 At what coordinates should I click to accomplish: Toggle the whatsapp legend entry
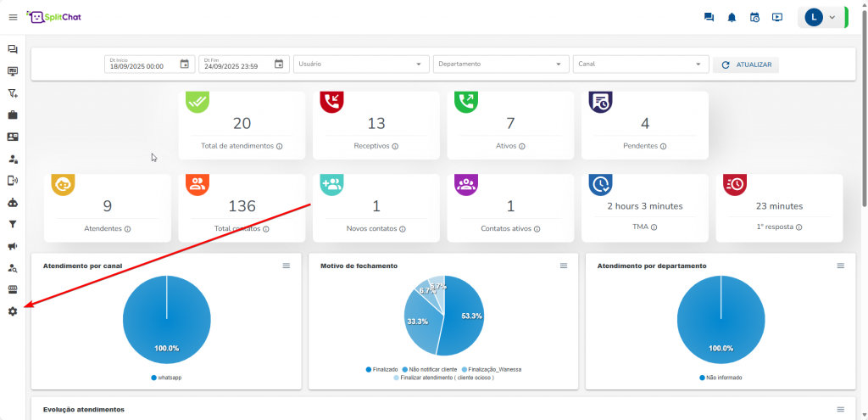166,377
